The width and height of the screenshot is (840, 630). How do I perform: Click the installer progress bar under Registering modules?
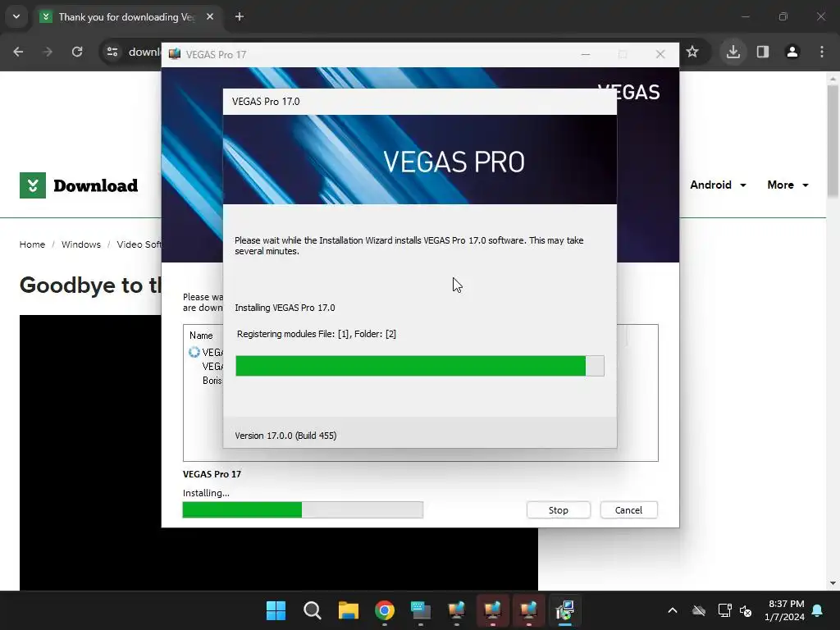tap(420, 366)
